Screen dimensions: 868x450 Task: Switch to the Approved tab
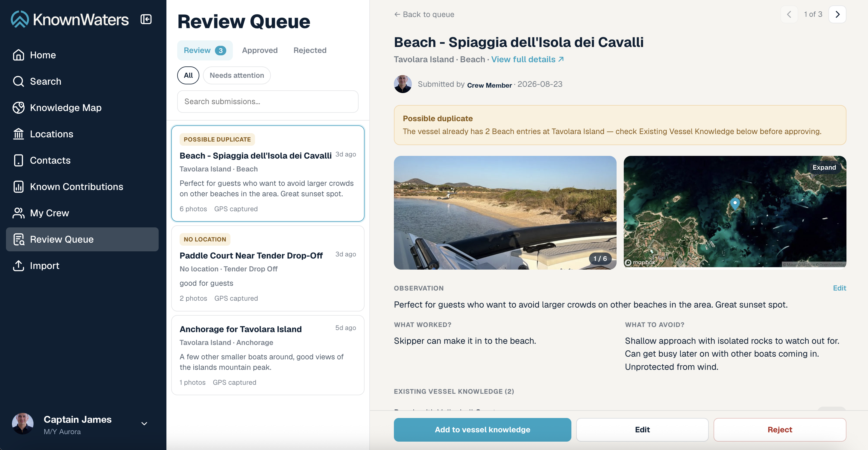tap(260, 50)
